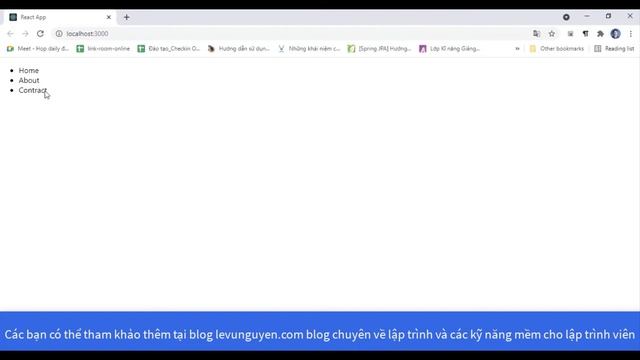This screenshot has height=360, width=640.
Task: Open the Chrome profile avatar
Action: (616, 34)
